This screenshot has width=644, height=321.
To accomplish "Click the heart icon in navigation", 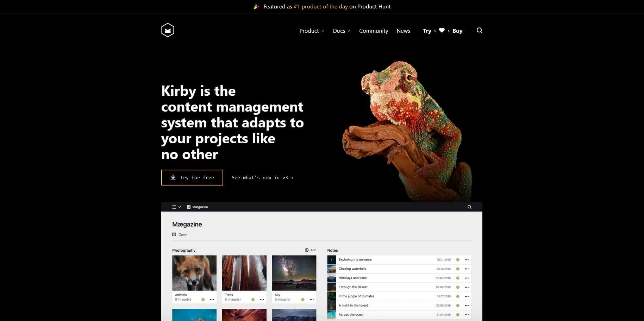I will pos(442,30).
